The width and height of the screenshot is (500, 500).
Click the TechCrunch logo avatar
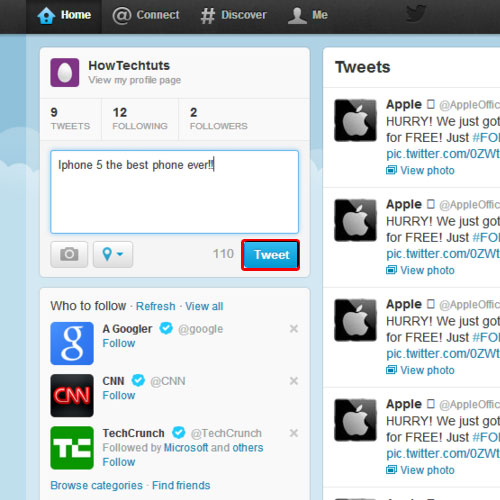coord(72,448)
